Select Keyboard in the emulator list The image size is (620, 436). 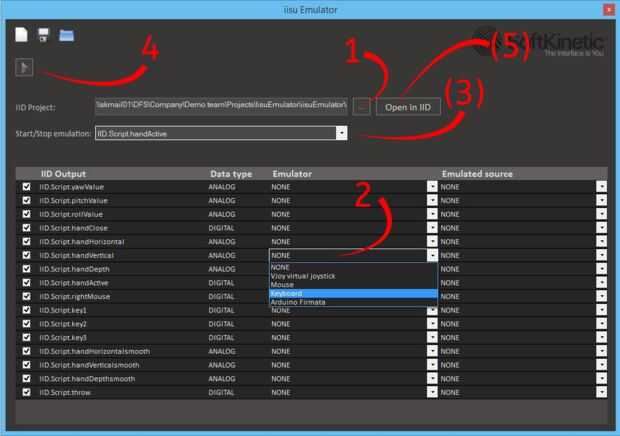353,293
